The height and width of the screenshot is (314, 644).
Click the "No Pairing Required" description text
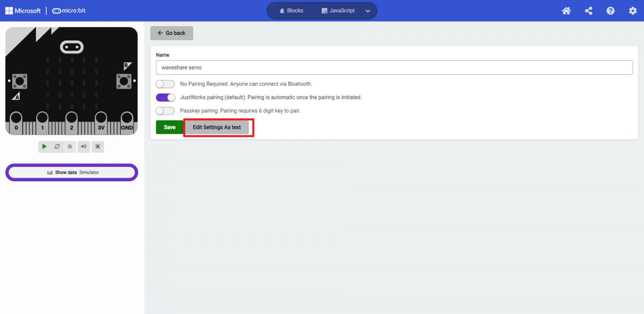coord(246,84)
